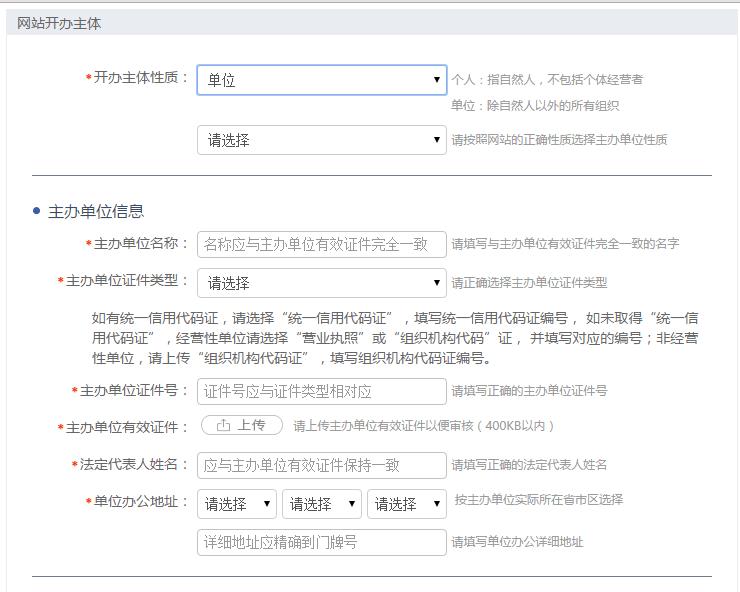Select the province dropdown for 单位办公地址
This screenshot has height=592, width=740.
tap(237, 504)
